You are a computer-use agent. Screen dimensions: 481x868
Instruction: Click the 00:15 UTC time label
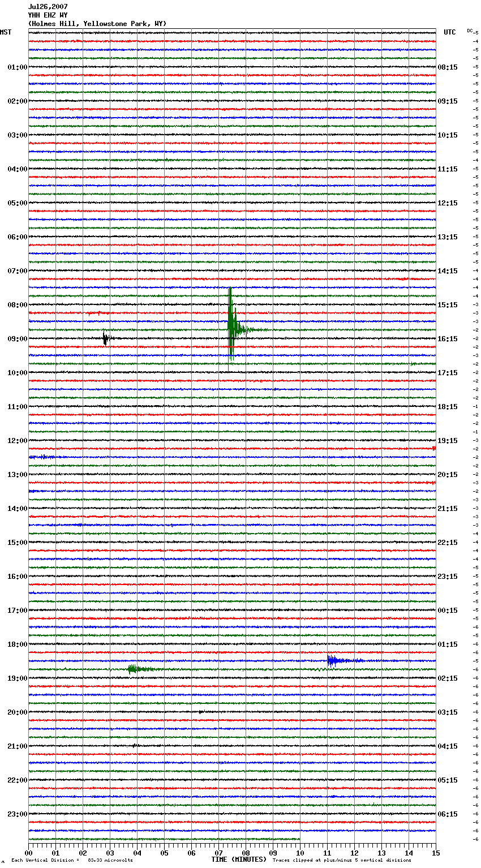pyautogui.click(x=448, y=611)
